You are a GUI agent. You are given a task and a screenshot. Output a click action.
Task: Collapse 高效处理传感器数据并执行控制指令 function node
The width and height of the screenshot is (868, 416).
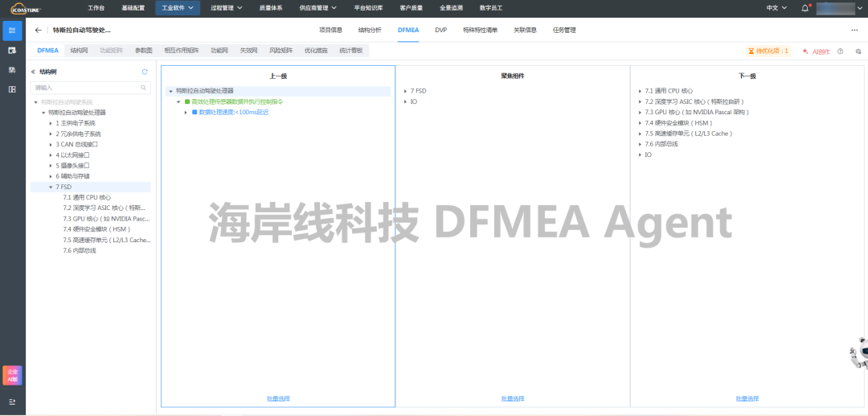pos(178,102)
